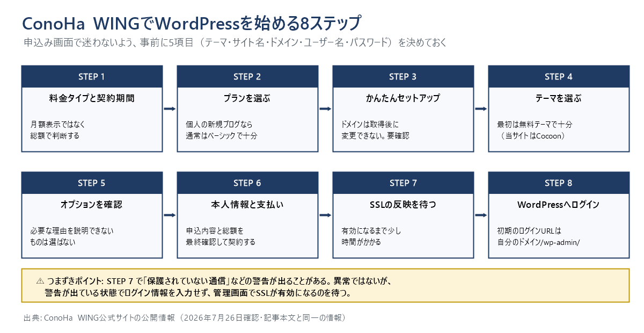Select the STEP 2 header
This screenshot has height=333, width=644.
coord(247,76)
